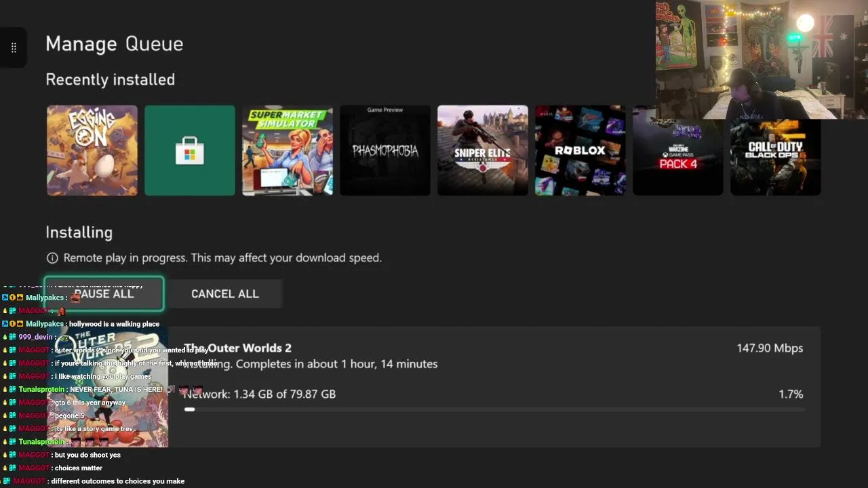Click chat message 'but you do shoot yes'
Screen dimensions: 868x488
[x=87, y=455]
